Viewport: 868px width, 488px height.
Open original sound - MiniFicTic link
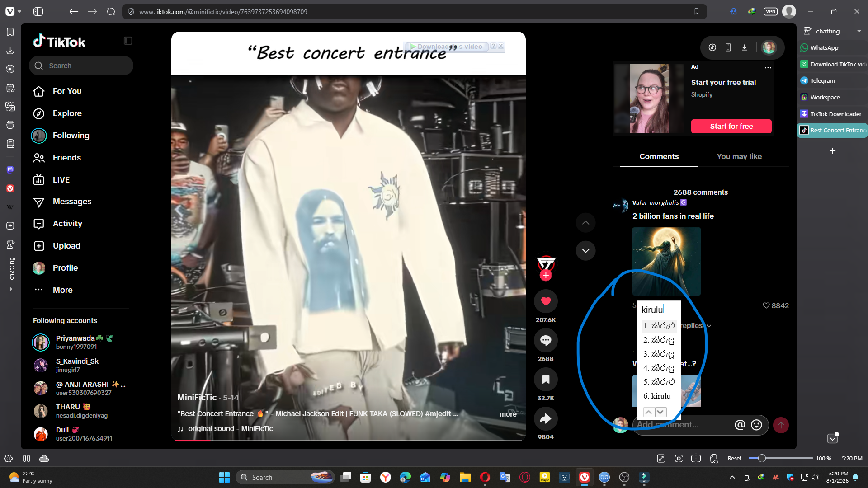230,429
